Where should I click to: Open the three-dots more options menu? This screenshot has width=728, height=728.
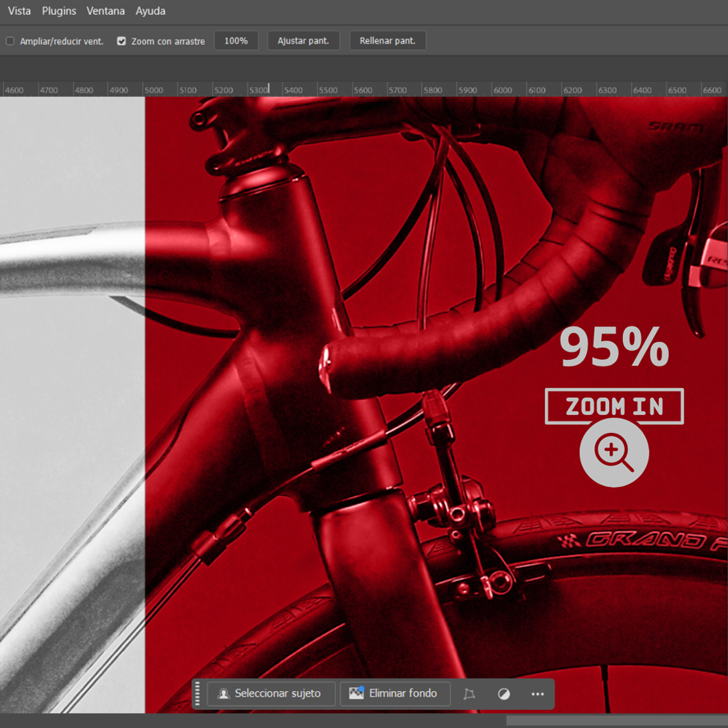click(x=538, y=694)
